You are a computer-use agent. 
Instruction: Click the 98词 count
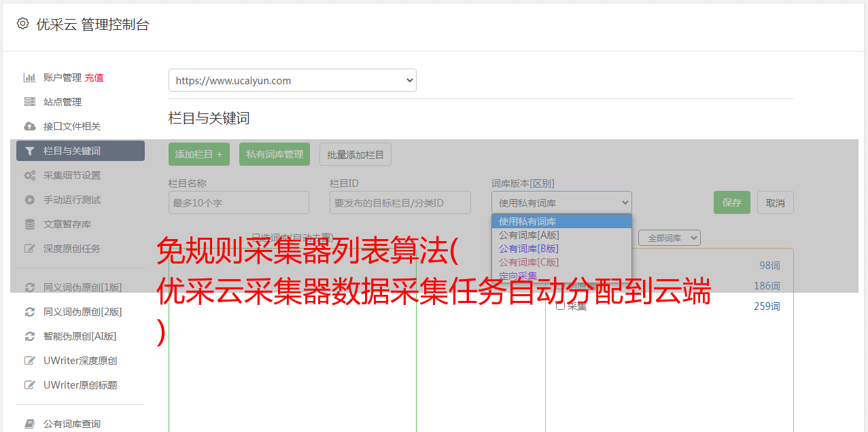pos(769,266)
